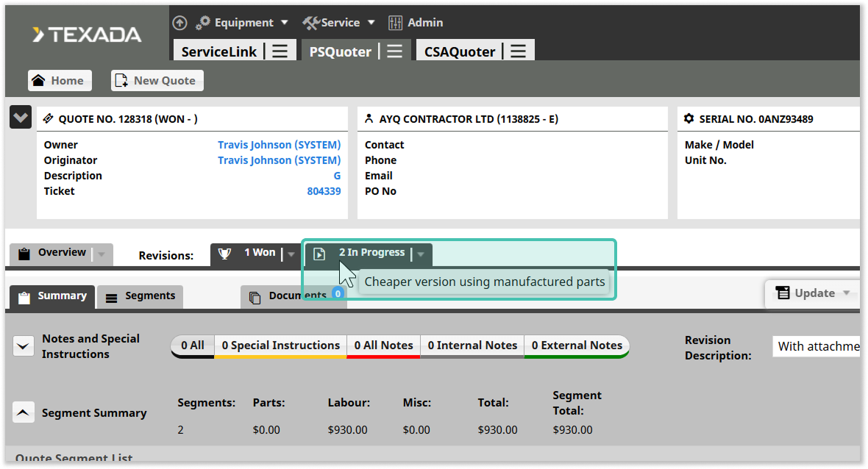Open dropdown arrow next to 1 Won
This screenshot has height=469, width=868.
click(291, 254)
